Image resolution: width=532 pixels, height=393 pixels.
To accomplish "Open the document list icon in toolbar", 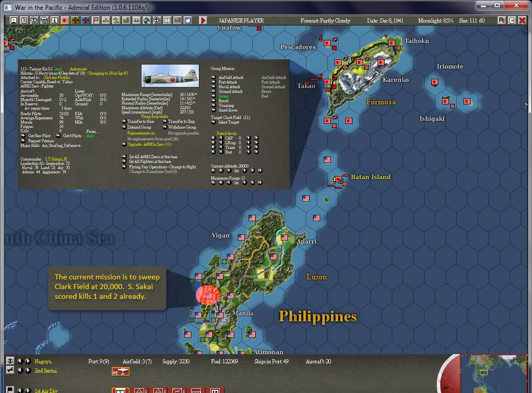I will coord(24,20).
